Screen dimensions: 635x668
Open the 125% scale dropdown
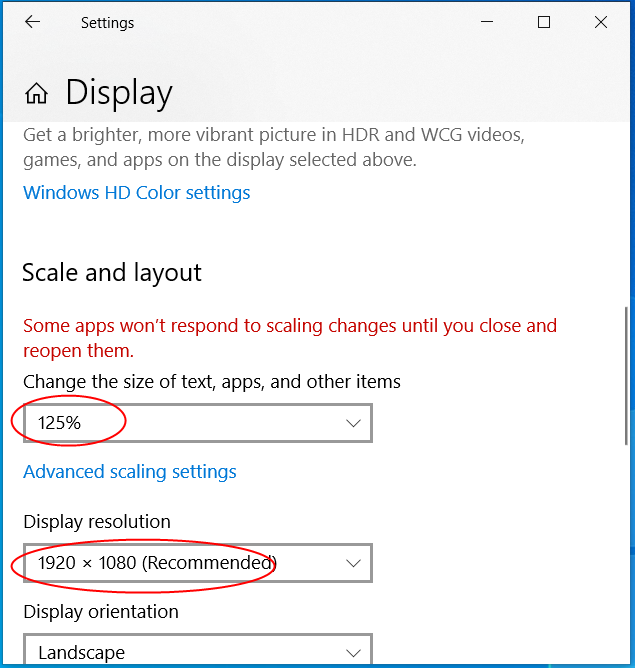pyautogui.click(x=197, y=423)
